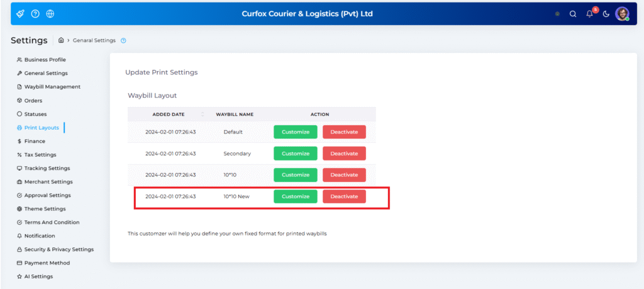The image size is (644, 289).
Task: Open Security & Privacy Settings
Action: 58,249
